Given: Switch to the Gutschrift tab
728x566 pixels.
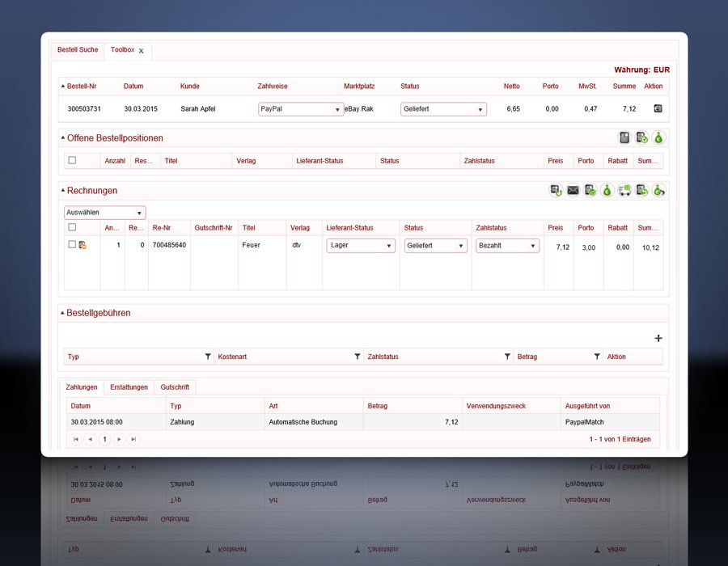Looking at the screenshot, I should (x=175, y=387).
